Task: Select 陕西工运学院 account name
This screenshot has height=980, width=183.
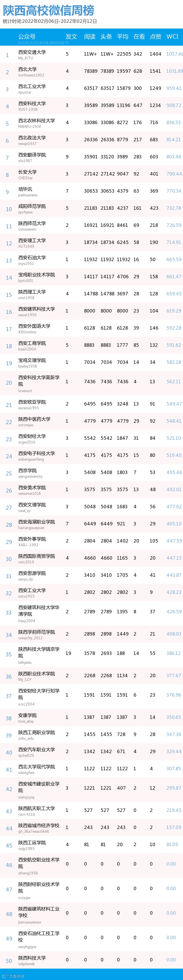Action: click(32, 842)
